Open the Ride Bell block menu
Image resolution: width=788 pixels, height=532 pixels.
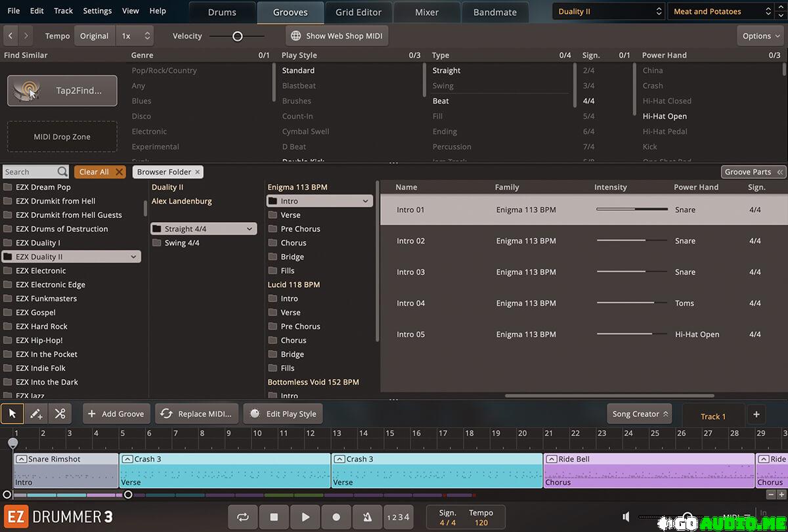tap(552, 459)
